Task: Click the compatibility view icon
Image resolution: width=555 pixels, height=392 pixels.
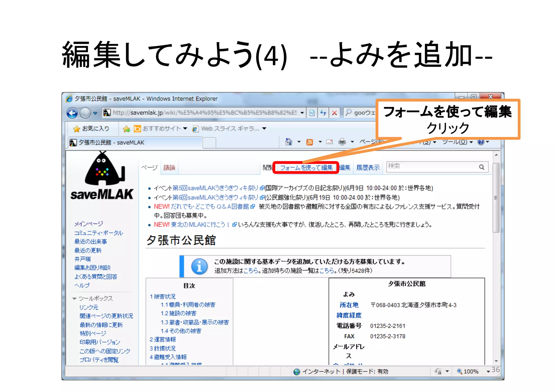Action: 312,113
